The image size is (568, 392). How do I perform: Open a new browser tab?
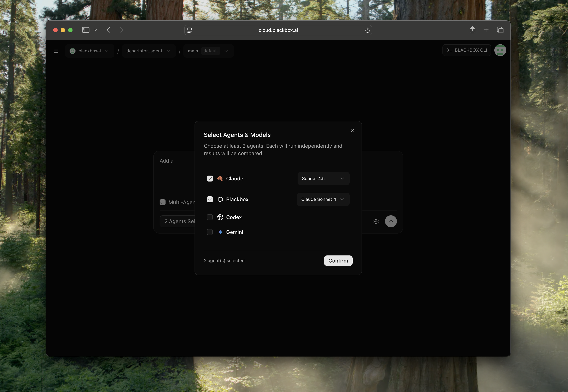[x=486, y=30]
